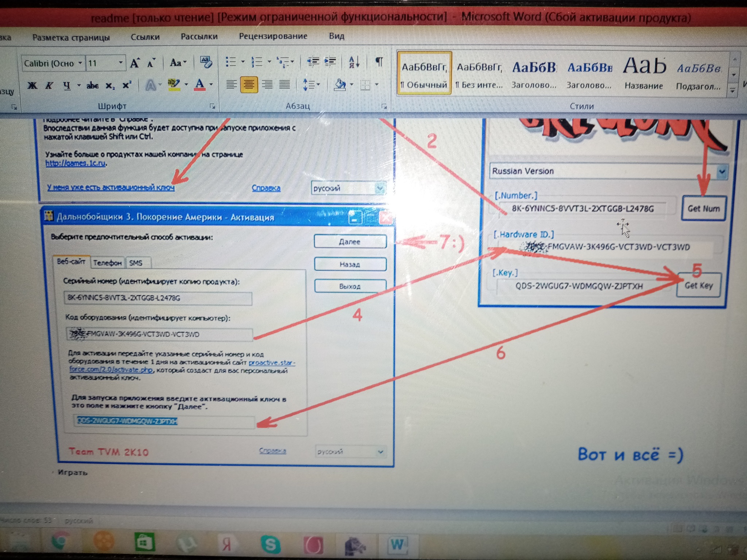Screen dimensions: 747x560
Task: Increase the paragraph indent
Action: (330, 62)
